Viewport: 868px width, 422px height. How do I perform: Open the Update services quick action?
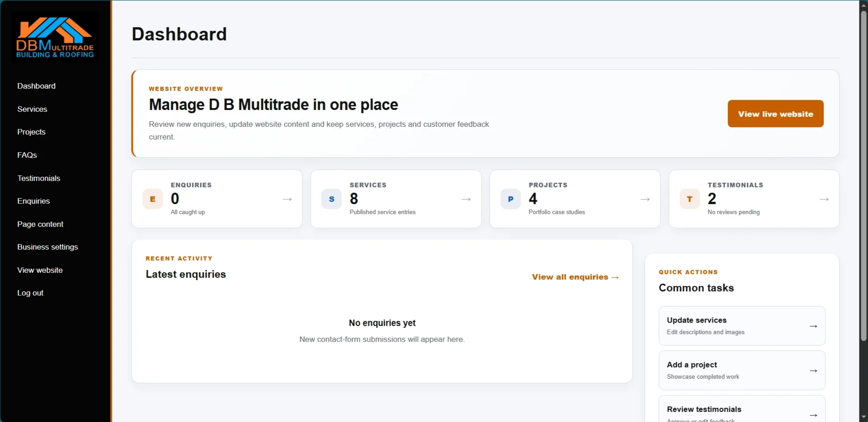(742, 326)
